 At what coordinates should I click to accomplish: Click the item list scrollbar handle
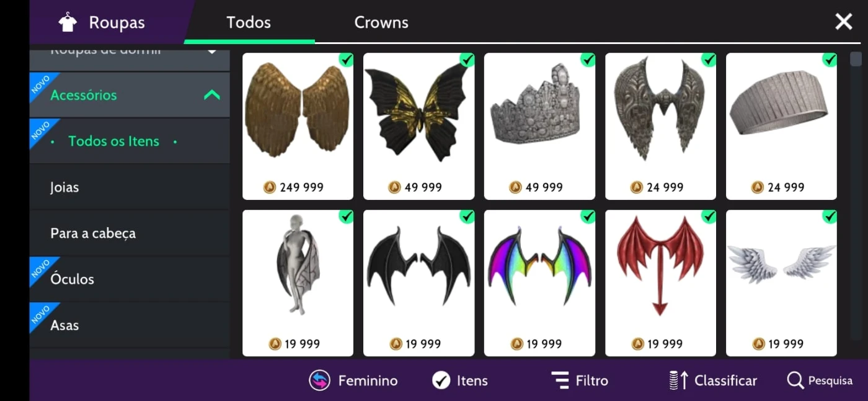(856, 59)
